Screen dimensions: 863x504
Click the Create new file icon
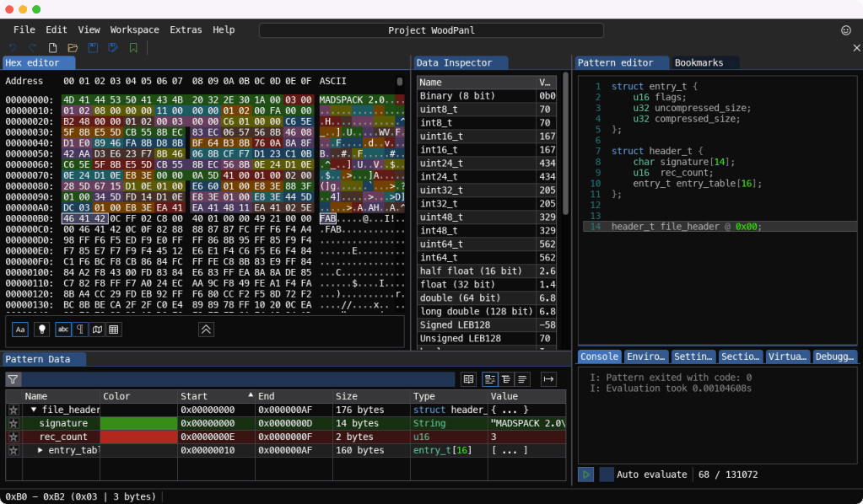click(x=53, y=48)
